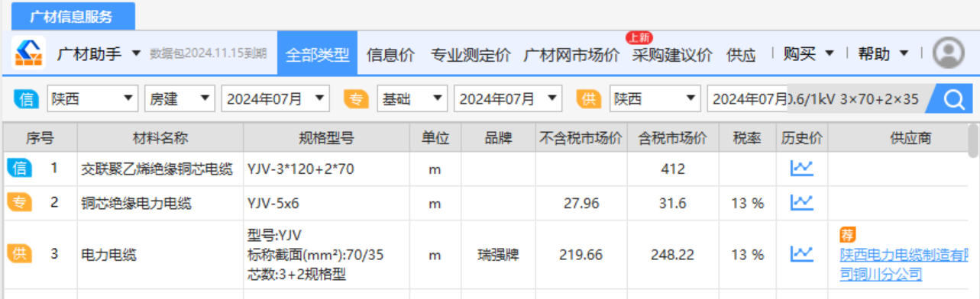Click the 不含税市场价 column header
Viewport: 980px width, 299px height.
click(581, 138)
